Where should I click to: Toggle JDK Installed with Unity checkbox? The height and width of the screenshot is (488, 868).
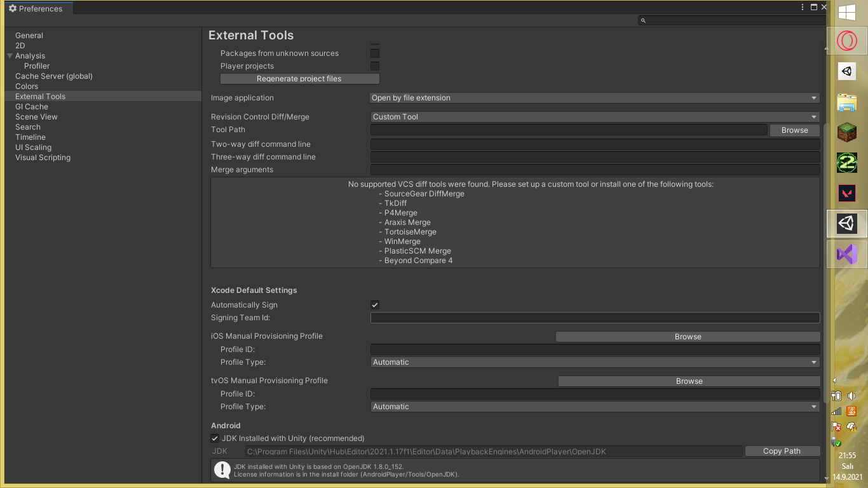[215, 438]
